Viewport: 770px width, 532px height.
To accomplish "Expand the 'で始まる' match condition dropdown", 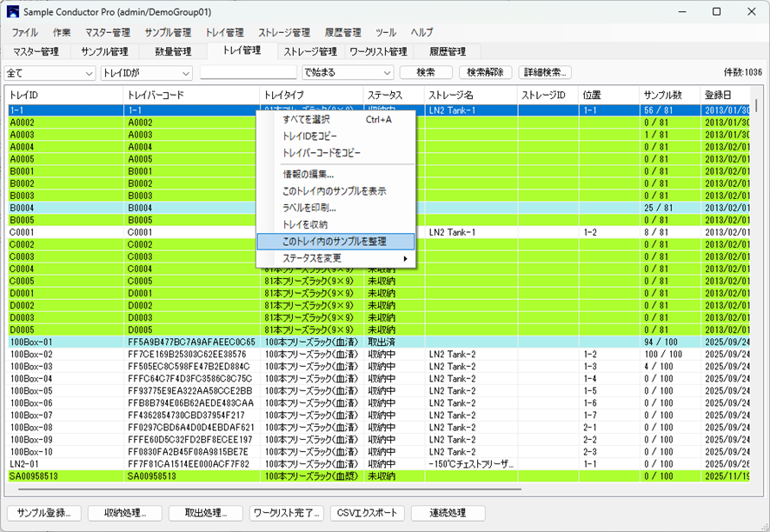I will coord(347,73).
